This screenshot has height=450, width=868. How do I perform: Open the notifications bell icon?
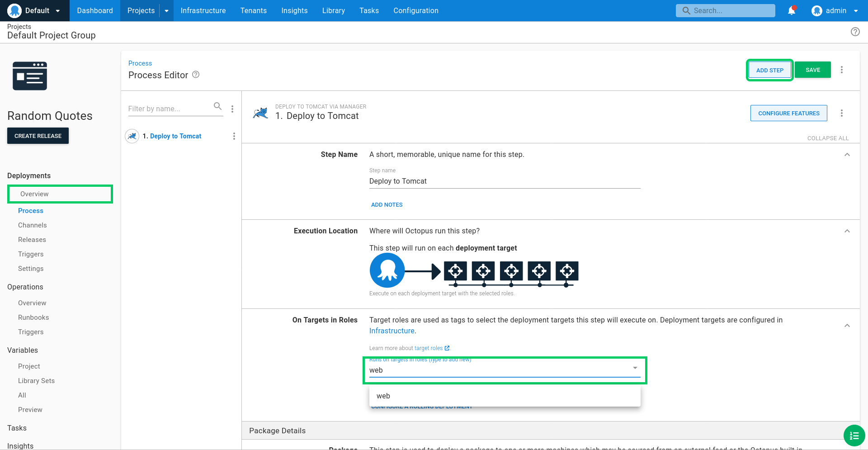[792, 10]
